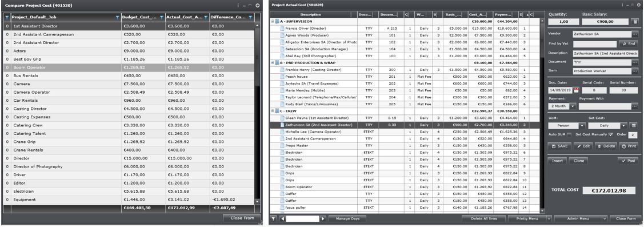Open Vendor lookup ellipsis button

click(635, 34)
